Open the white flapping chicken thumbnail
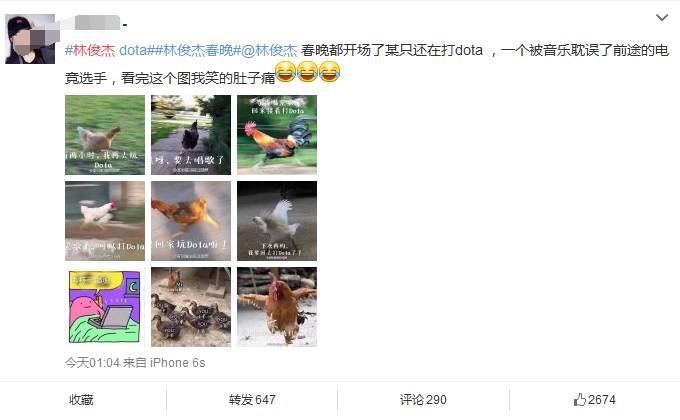This screenshot has height=420, width=680. coord(277,221)
